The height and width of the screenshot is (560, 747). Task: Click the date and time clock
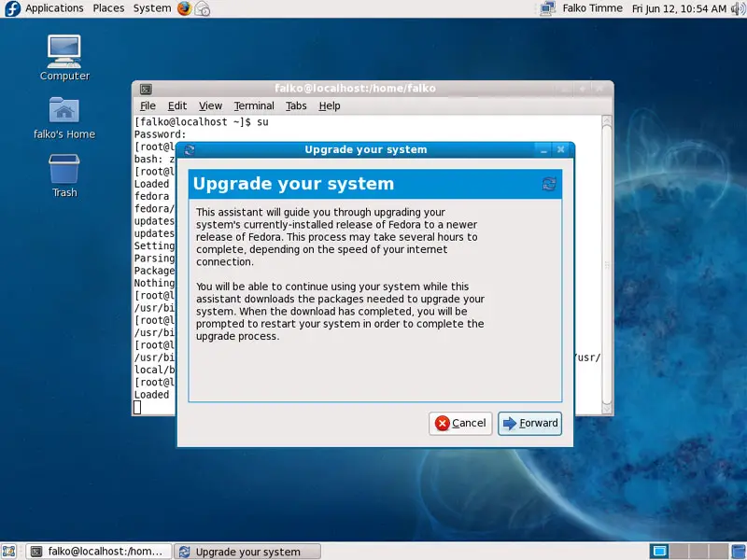(x=679, y=8)
